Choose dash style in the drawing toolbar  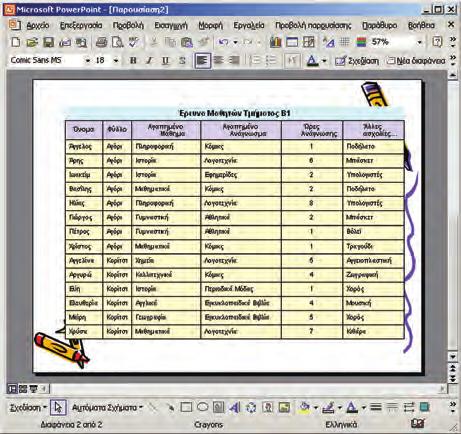tap(392, 407)
